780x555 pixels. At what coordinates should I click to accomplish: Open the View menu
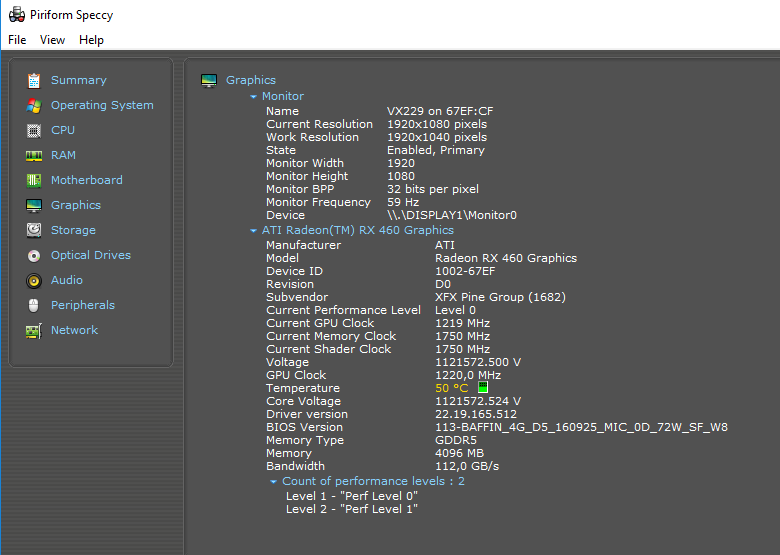pos(52,40)
